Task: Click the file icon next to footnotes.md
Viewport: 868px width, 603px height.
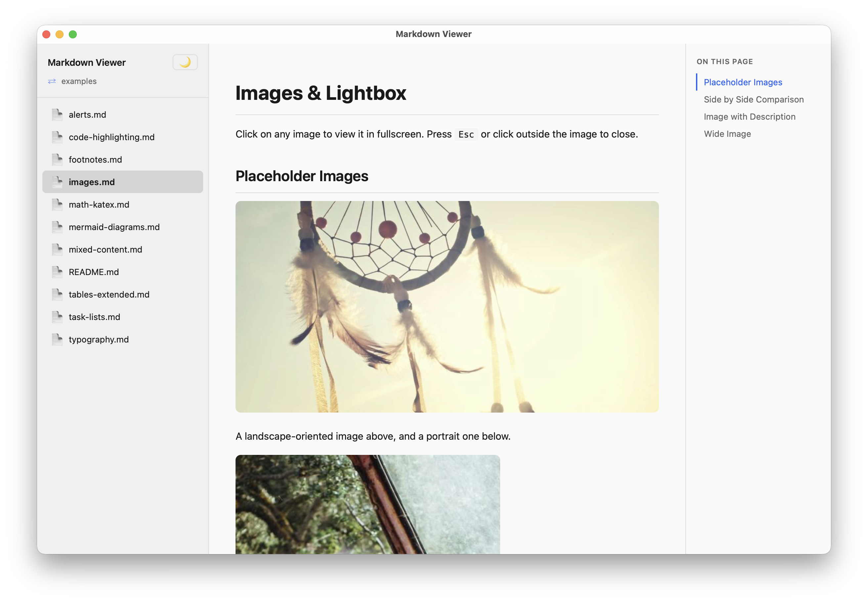Action: 57,159
